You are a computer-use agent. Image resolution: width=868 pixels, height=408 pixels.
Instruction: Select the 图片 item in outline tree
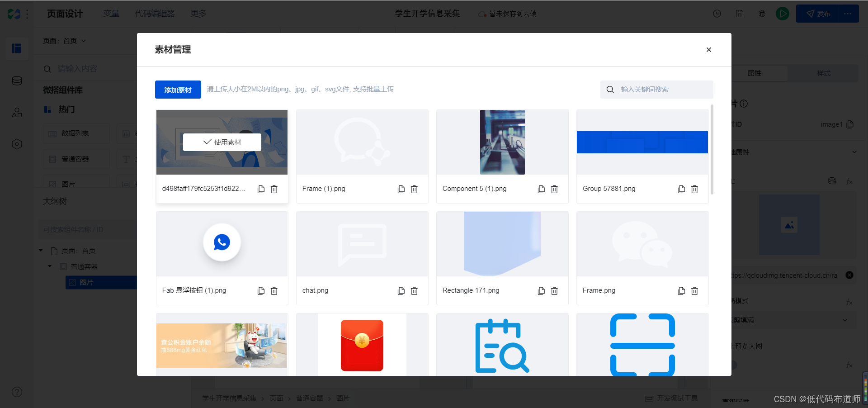(101, 282)
